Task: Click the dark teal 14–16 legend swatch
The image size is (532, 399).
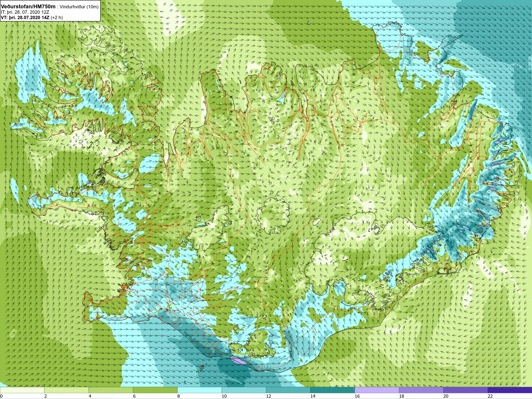Action: click(x=332, y=390)
